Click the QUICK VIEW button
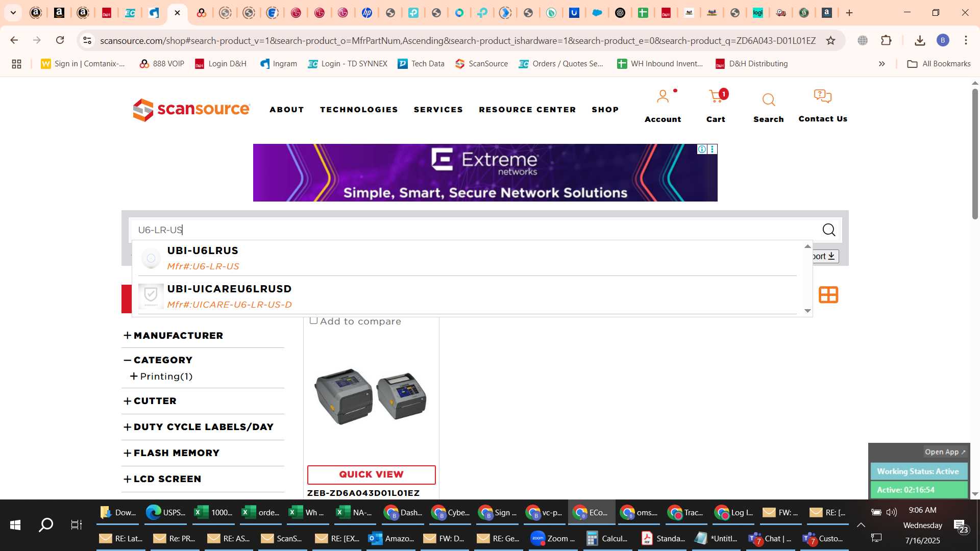This screenshot has width=980, height=551. 372,474
